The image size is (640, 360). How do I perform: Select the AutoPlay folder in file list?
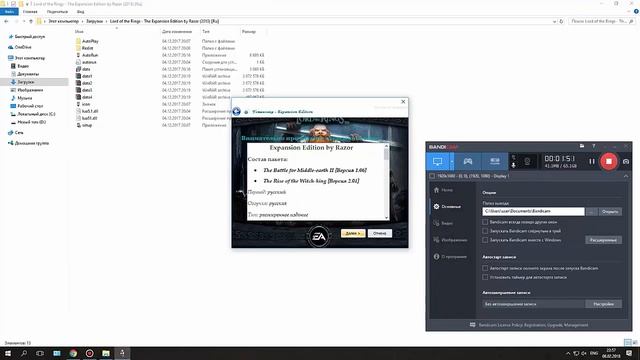(x=90, y=41)
